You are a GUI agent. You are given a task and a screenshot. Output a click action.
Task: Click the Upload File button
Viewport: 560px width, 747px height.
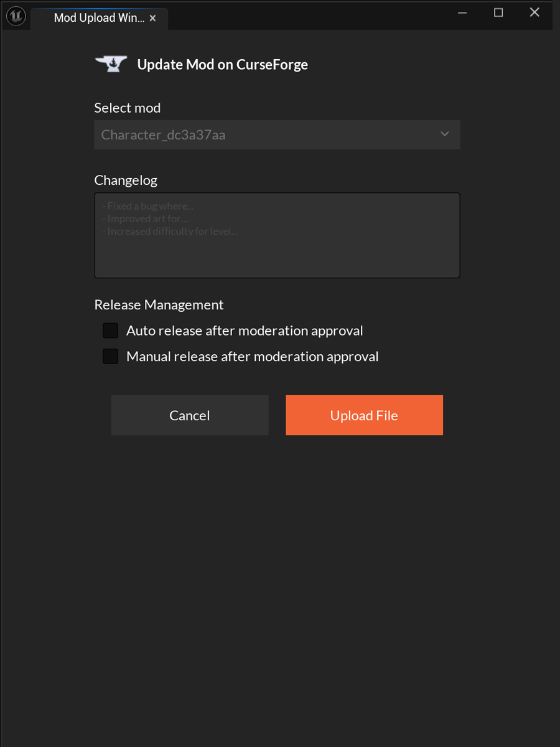pos(364,415)
